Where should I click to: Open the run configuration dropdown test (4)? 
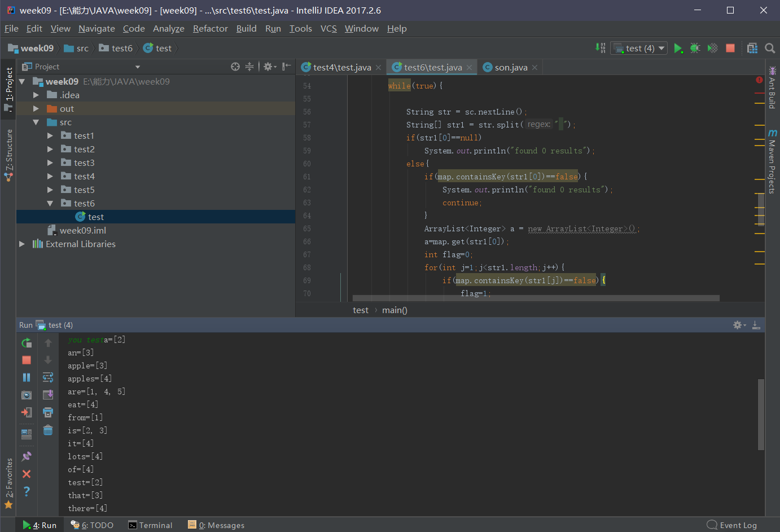[640, 49]
